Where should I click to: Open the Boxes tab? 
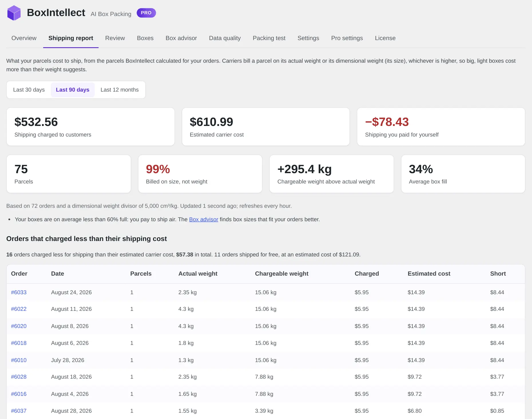tap(145, 38)
